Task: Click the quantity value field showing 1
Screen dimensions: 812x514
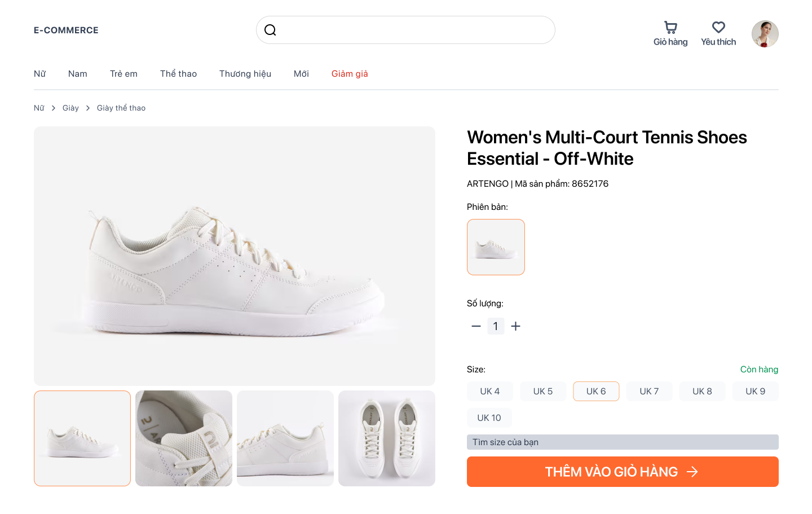Action: (x=496, y=326)
